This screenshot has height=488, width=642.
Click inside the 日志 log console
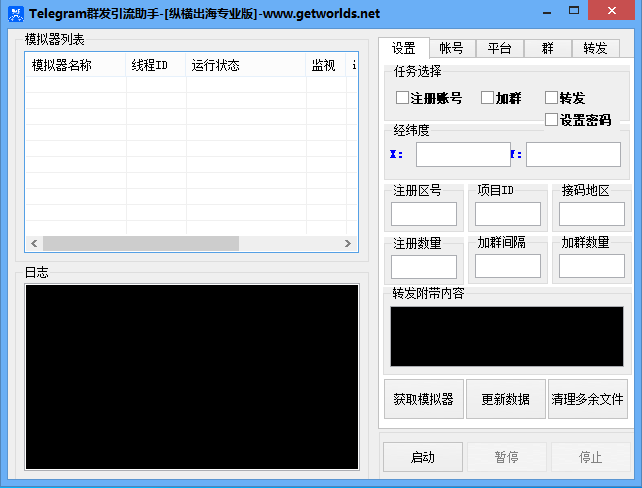192,377
